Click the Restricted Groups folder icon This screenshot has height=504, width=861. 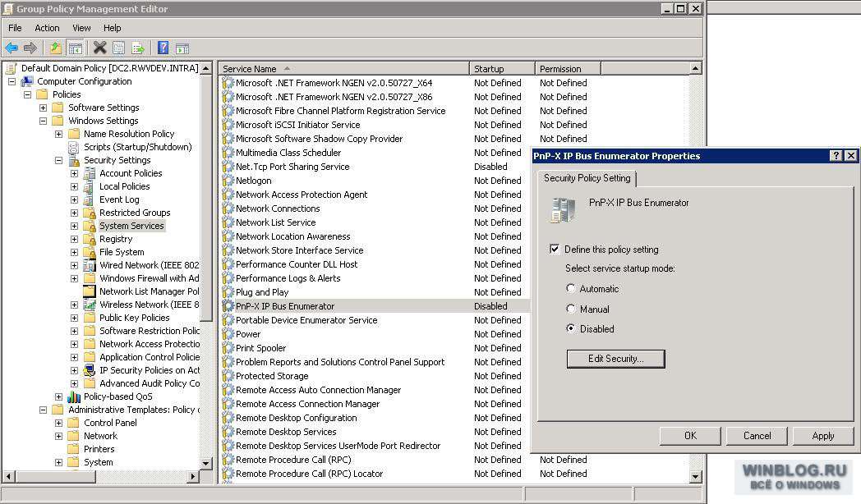pos(89,213)
